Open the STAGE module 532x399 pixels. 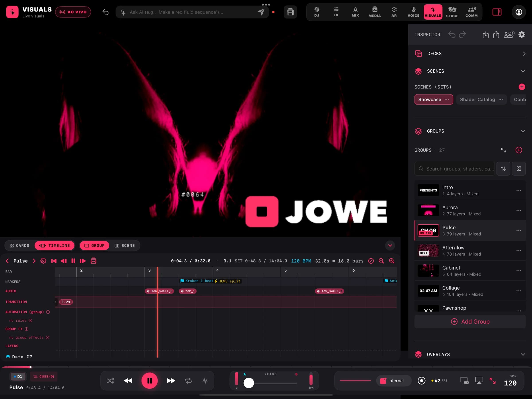click(x=452, y=12)
